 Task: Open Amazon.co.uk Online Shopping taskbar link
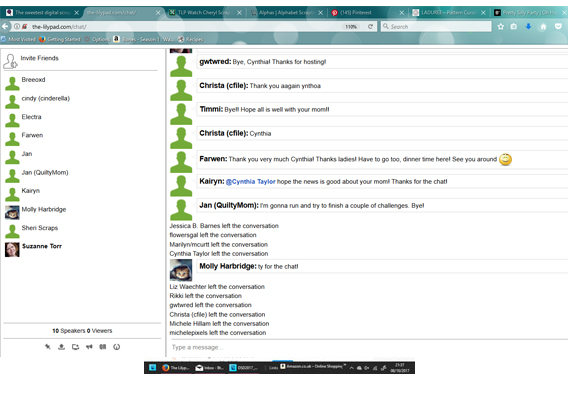pos(312,366)
